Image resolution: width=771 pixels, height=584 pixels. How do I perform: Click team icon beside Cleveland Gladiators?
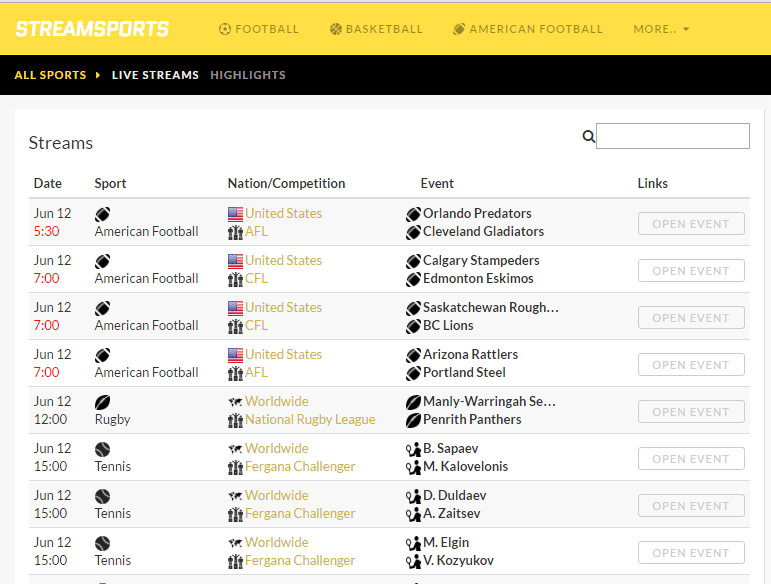tap(414, 232)
